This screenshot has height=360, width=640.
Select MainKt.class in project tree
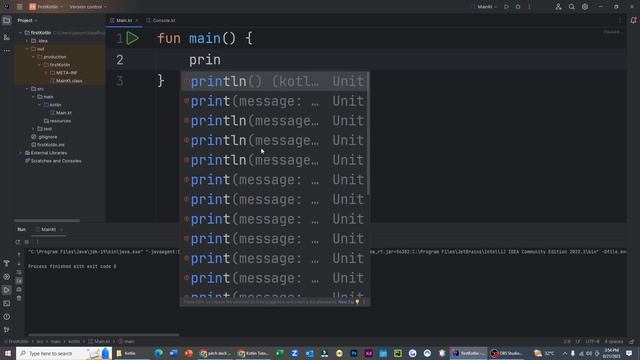coord(66,81)
